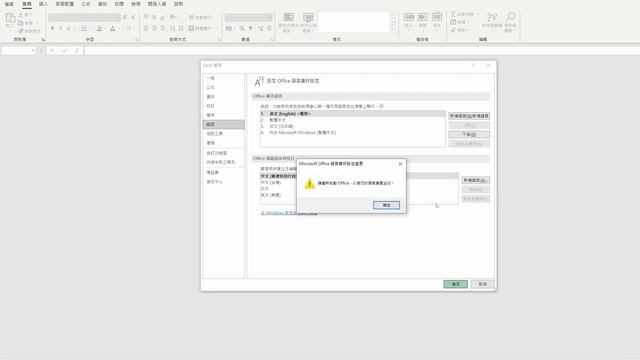The width and height of the screenshot is (640, 360).
Task: Click the Increase Decimal icon
Action: point(260,28)
